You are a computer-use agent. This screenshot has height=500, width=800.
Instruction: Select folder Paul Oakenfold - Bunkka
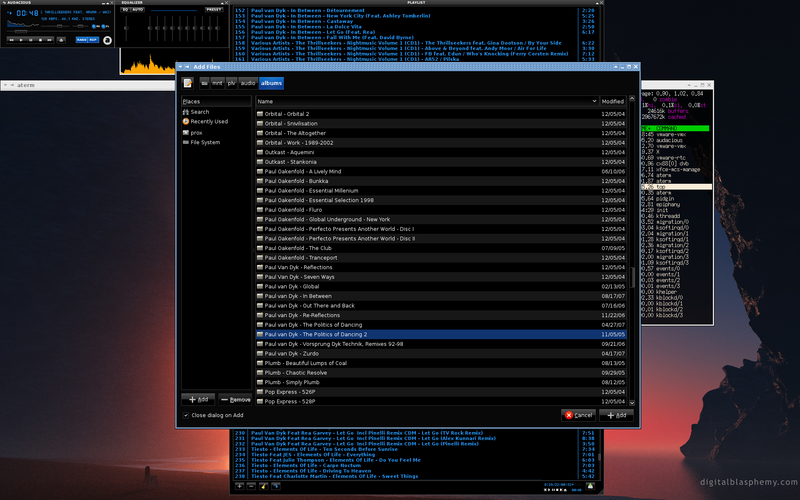click(x=441, y=181)
